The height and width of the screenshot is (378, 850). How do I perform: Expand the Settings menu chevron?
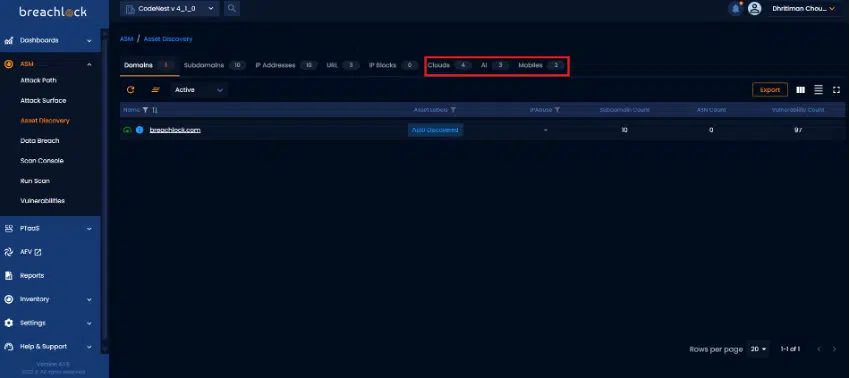pos(89,323)
